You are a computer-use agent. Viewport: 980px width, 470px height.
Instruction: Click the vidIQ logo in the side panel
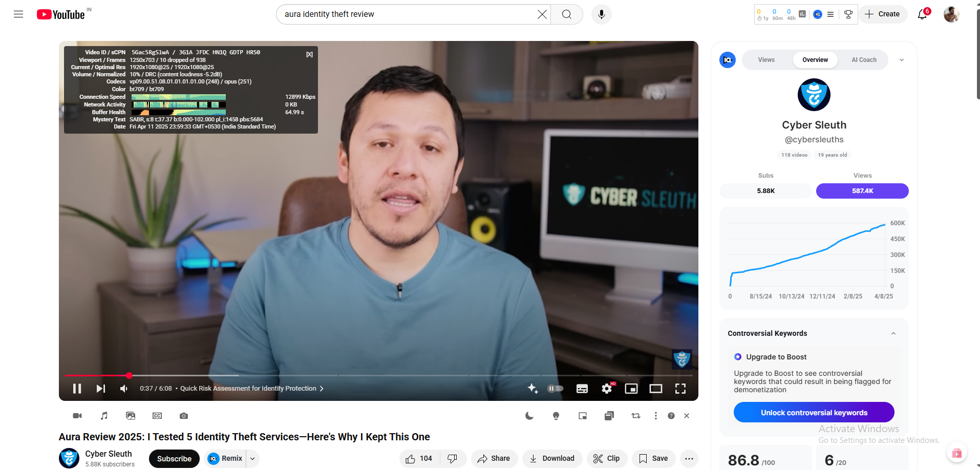728,60
